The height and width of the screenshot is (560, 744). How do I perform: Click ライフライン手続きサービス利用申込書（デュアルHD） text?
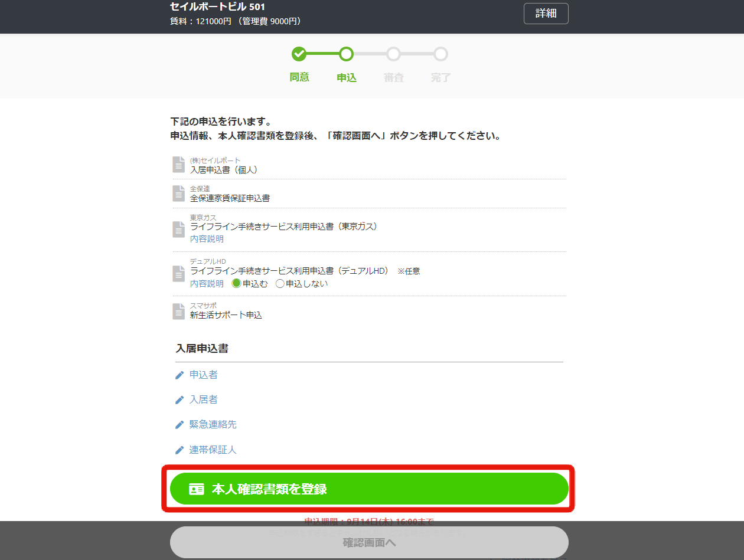pos(290,271)
